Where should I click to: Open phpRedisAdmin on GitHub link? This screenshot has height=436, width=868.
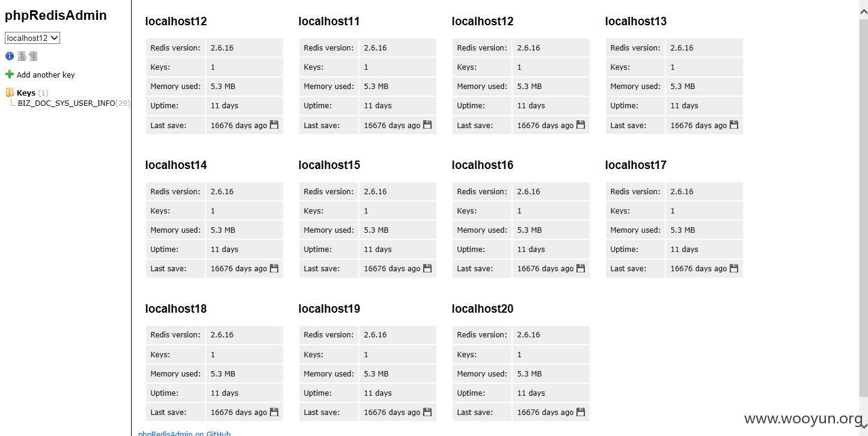(185, 434)
